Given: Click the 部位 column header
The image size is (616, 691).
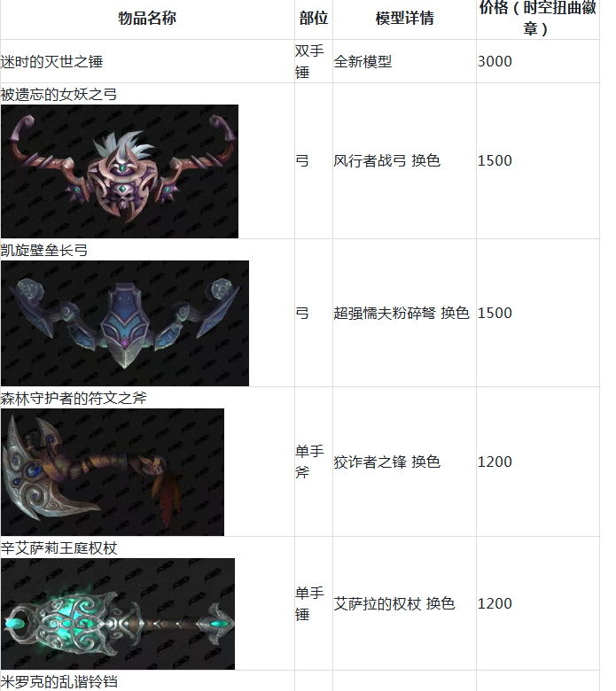Looking at the screenshot, I should [x=314, y=18].
